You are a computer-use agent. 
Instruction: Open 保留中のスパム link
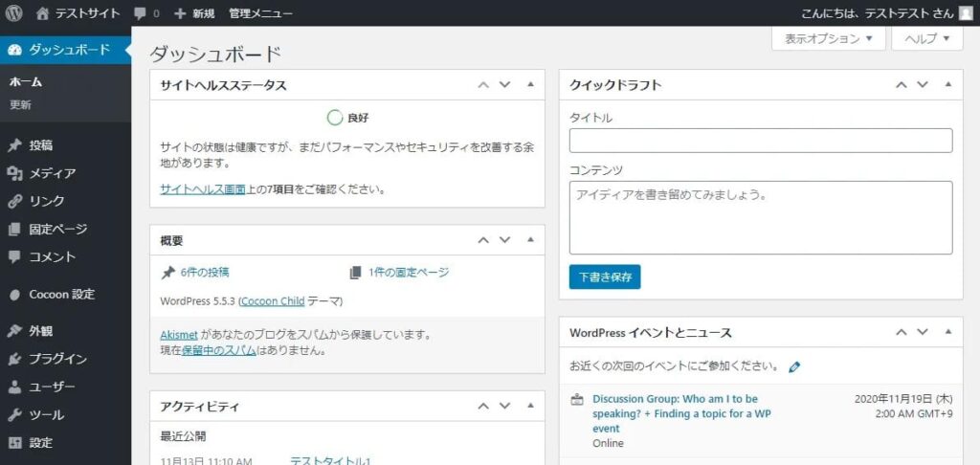tap(219, 350)
